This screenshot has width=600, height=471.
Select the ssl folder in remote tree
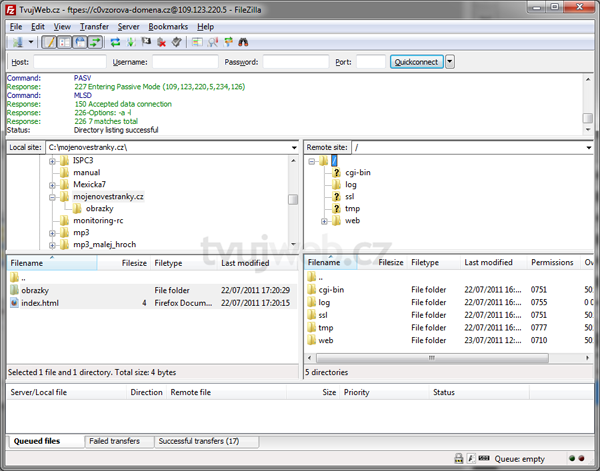pos(349,197)
